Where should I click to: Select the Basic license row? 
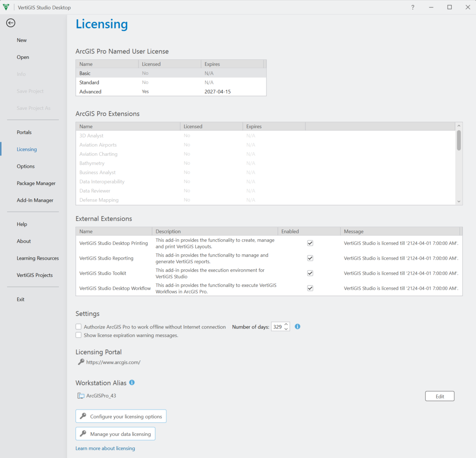[171, 73]
